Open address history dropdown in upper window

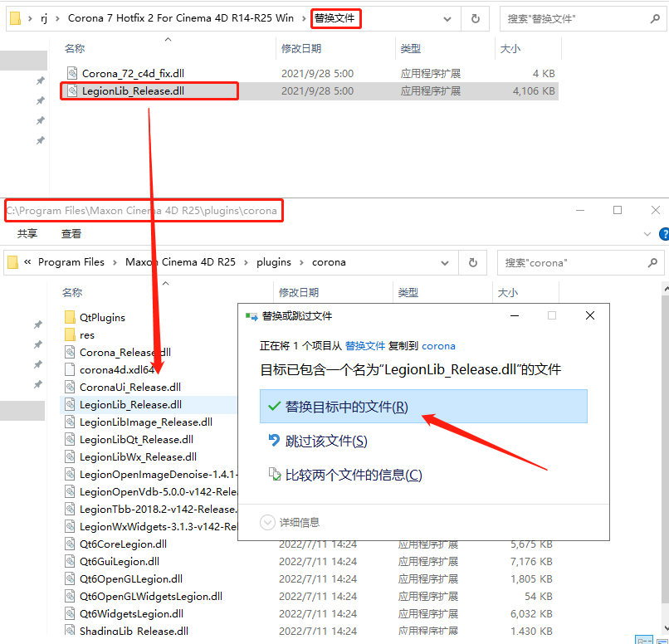pos(447,19)
